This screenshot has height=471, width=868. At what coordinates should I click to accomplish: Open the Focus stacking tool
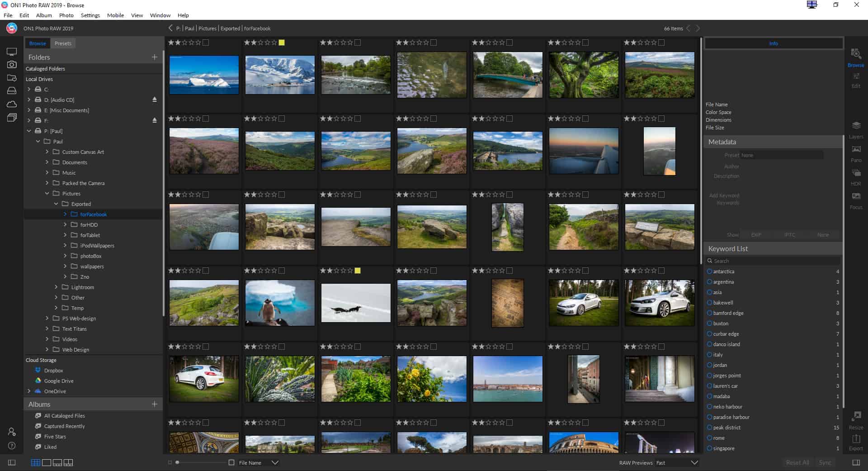click(856, 200)
